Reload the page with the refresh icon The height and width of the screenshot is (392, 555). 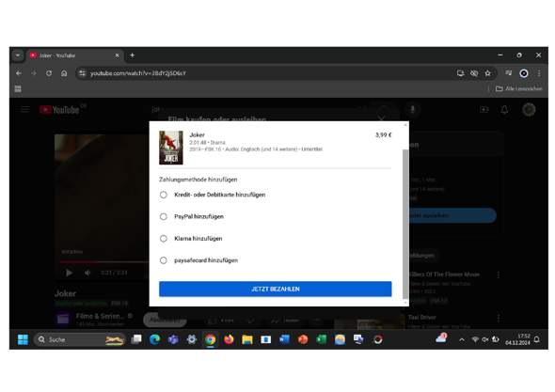coord(49,73)
